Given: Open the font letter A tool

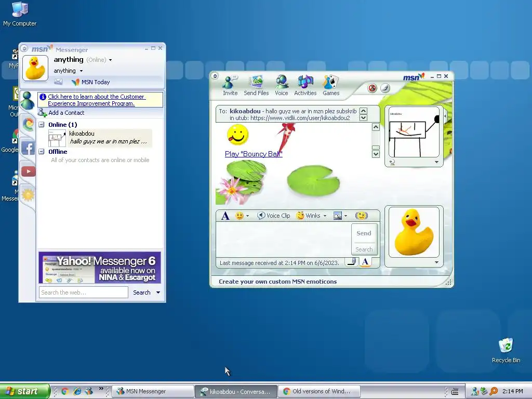Looking at the screenshot, I should pyautogui.click(x=225, y=216).
